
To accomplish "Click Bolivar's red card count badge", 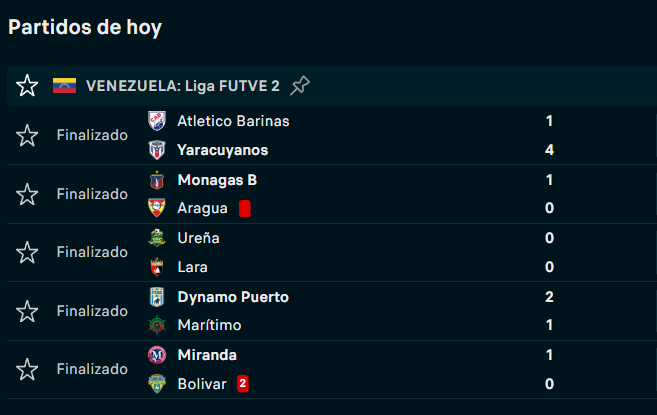I will [243, 384].
